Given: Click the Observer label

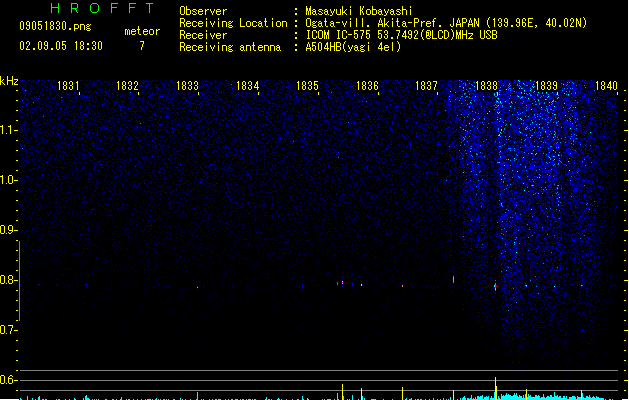Looking at the screenshot, I should [203, 11].
